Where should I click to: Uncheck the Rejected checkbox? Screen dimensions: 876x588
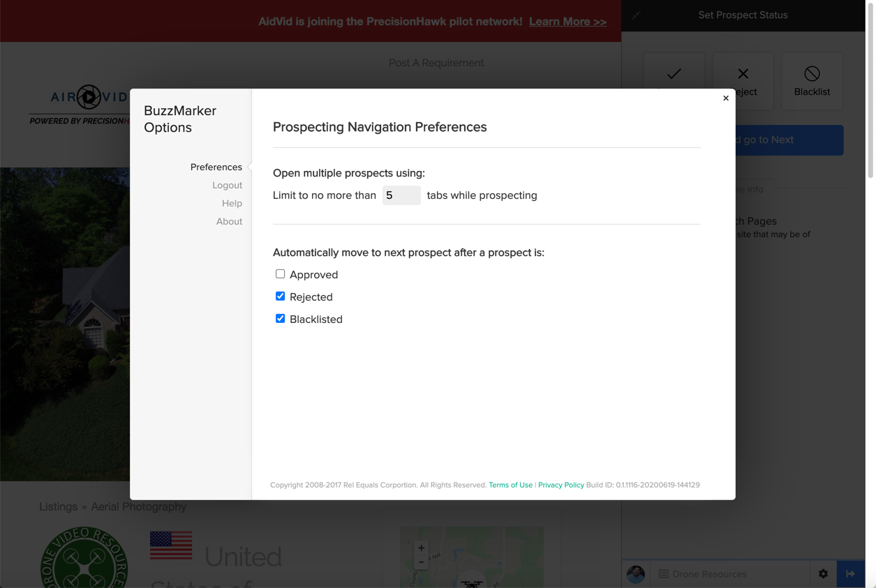pos(280,296)
